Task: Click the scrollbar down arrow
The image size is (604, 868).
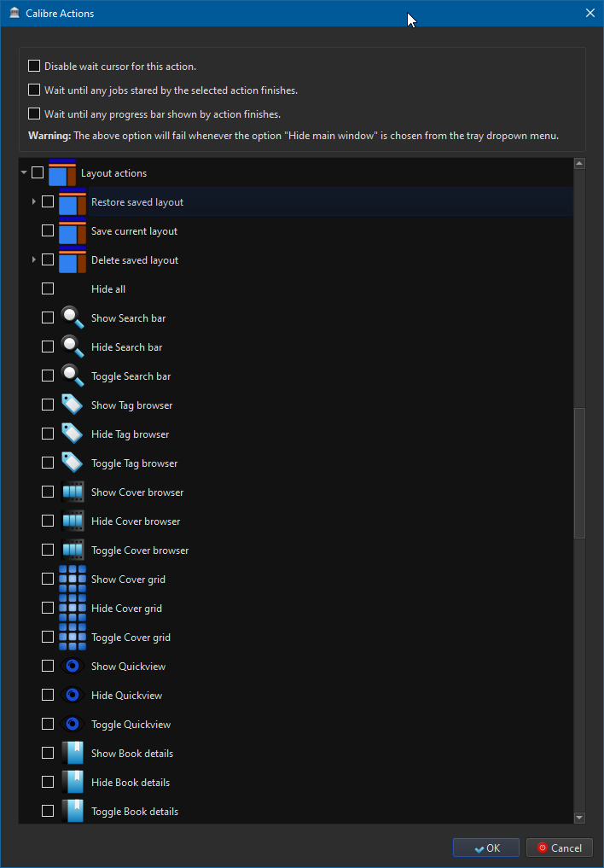Action: pyautogui.click(x=579, y=817)
